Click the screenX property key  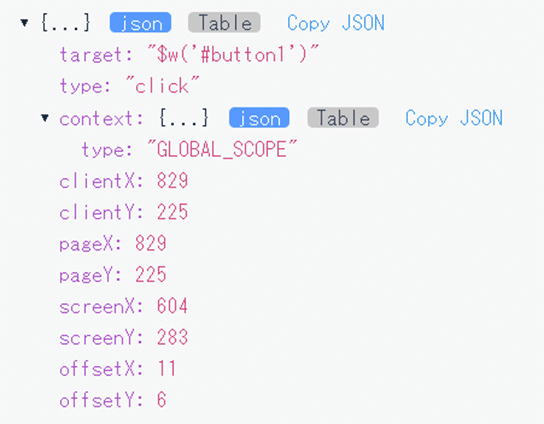[101, 306]
